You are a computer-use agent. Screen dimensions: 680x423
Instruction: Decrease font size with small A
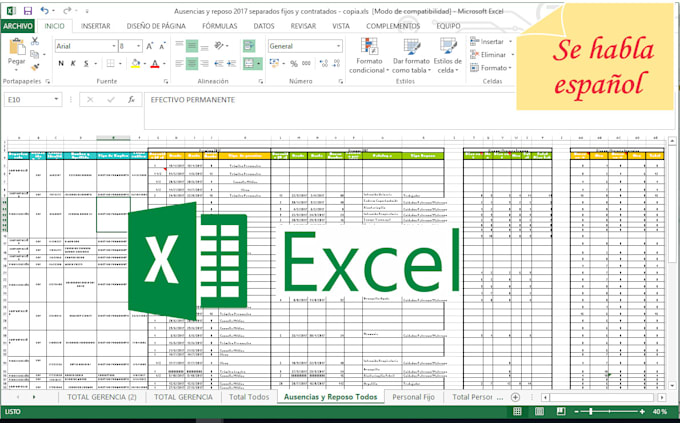(x=163, y=46)
